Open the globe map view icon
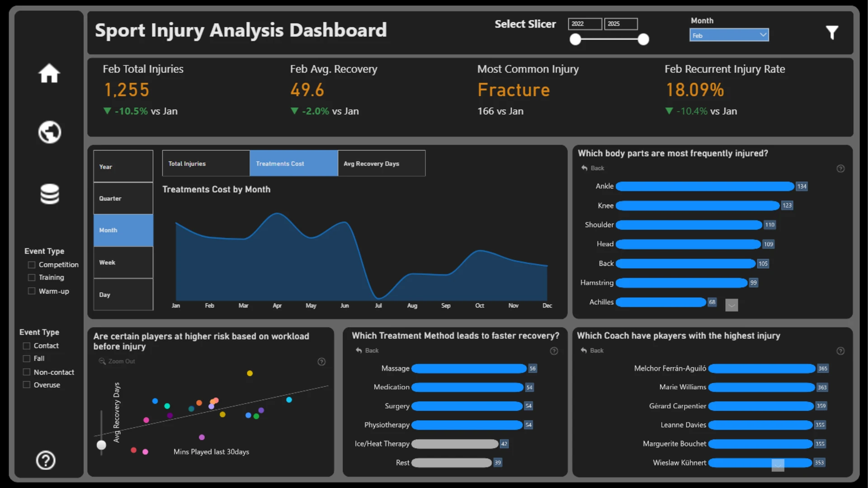This screenshot has height=488, width=868. tap(49, 132)
